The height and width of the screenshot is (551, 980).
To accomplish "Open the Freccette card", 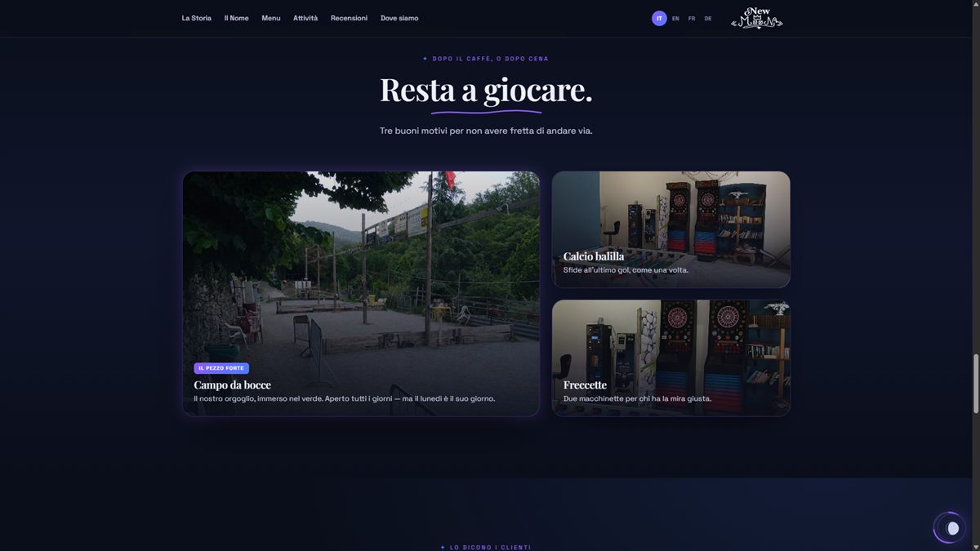I will (x=671, y=358).
